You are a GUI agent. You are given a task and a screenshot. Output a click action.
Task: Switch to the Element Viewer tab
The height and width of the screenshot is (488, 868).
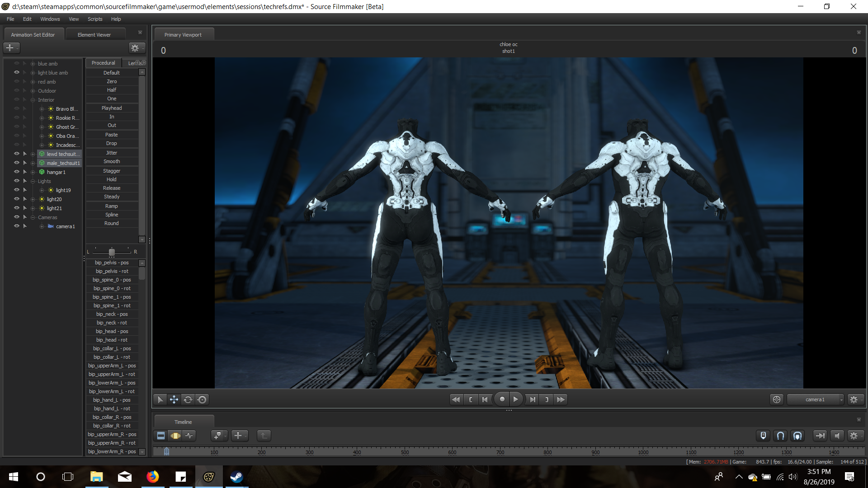pos(94,35)
